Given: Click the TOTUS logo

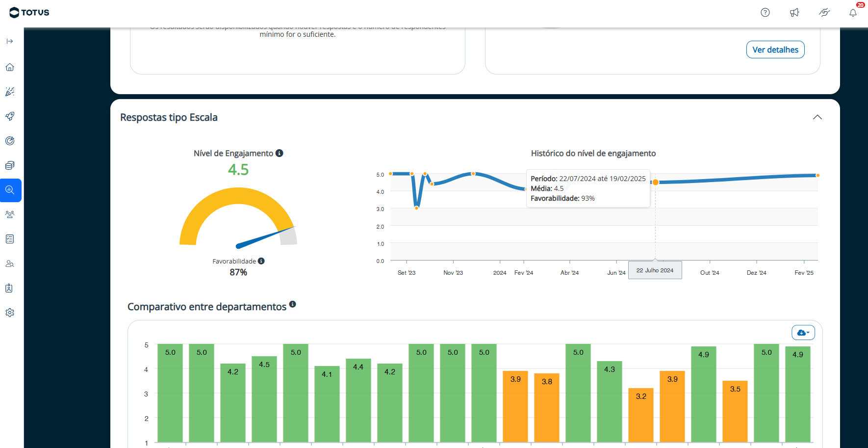Looking at the screenshot, I should pyautogui.click(x=29, y=13).
